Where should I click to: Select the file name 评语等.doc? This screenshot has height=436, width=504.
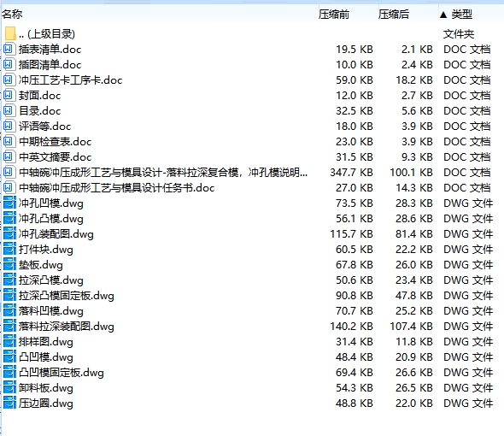pos(44,127)
